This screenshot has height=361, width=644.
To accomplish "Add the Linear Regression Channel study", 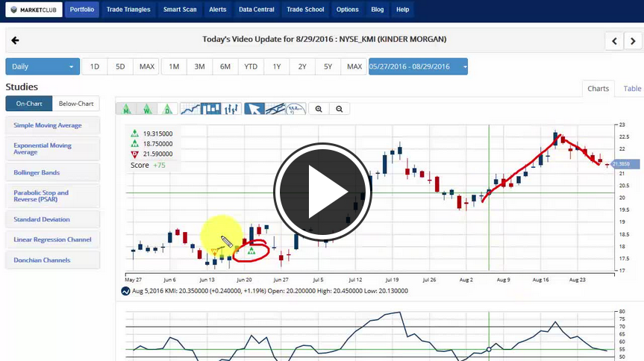I will click(52, 239).
